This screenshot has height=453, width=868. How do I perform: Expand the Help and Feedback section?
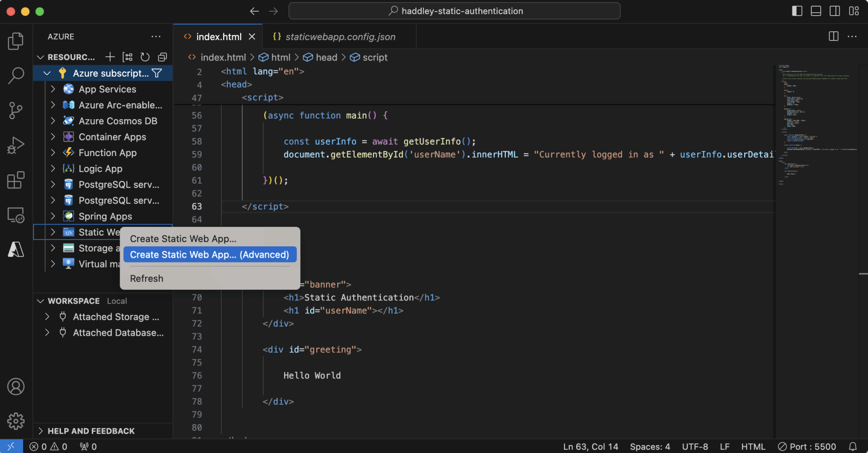point(91,431)
